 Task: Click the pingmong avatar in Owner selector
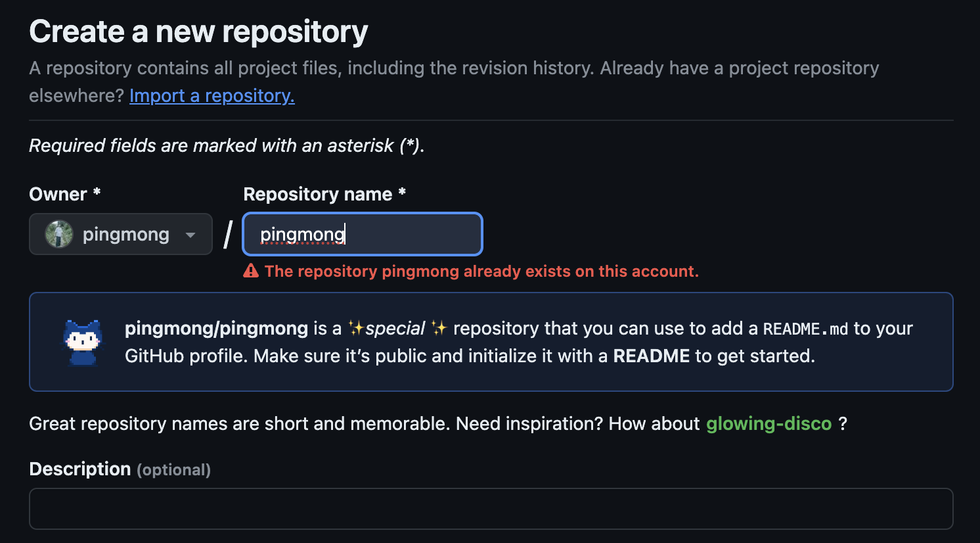[x=58, y=235]
